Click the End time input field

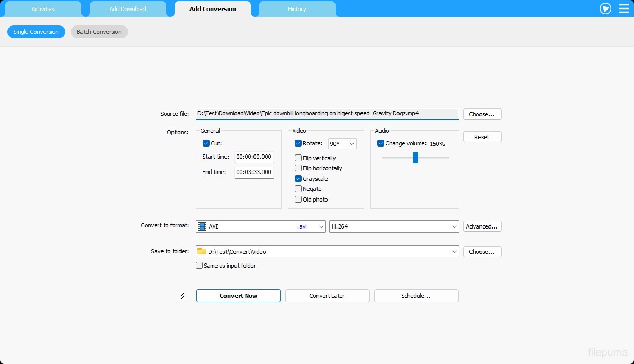pyautogui.click(x=254, y=172)
